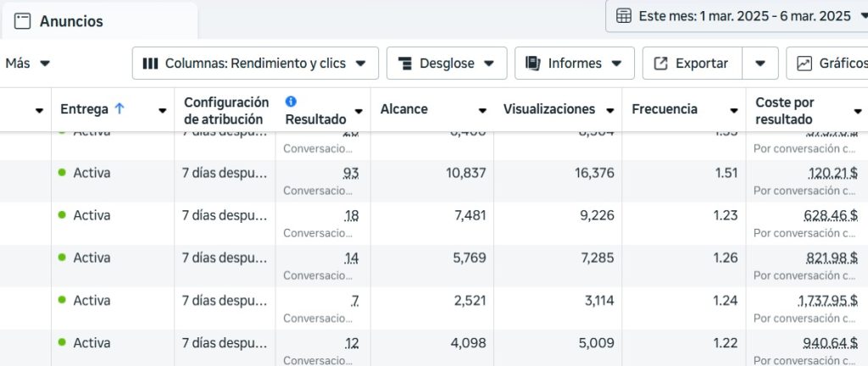Click the Desglose breakdown icon
Screen dimensions: 868x366
click(404, 64)
